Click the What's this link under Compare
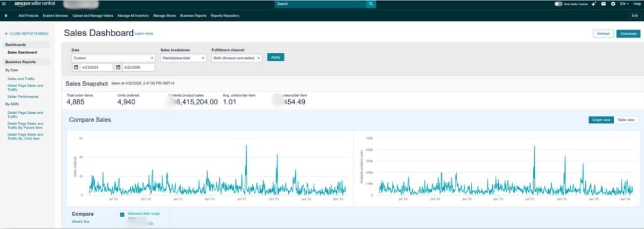The width and height of the screenshot is (644, 229). [x=80, y=222]
